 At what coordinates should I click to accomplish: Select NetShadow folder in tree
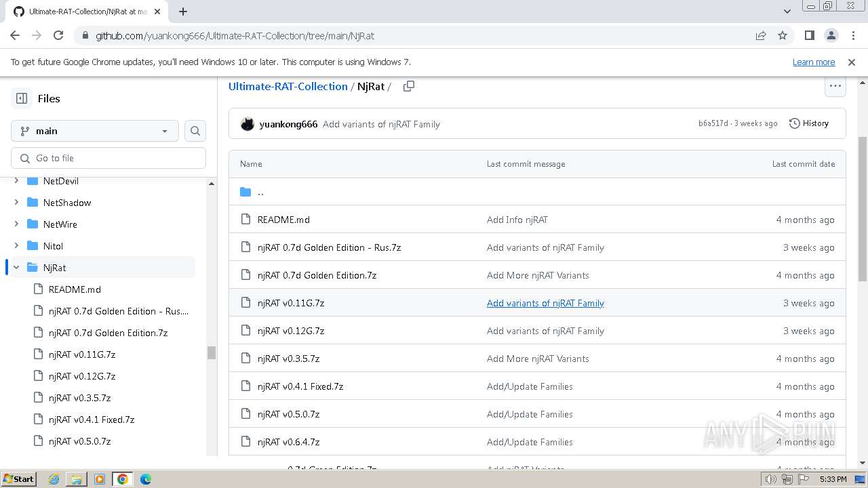pyautogui.click(x=66, y=203)
